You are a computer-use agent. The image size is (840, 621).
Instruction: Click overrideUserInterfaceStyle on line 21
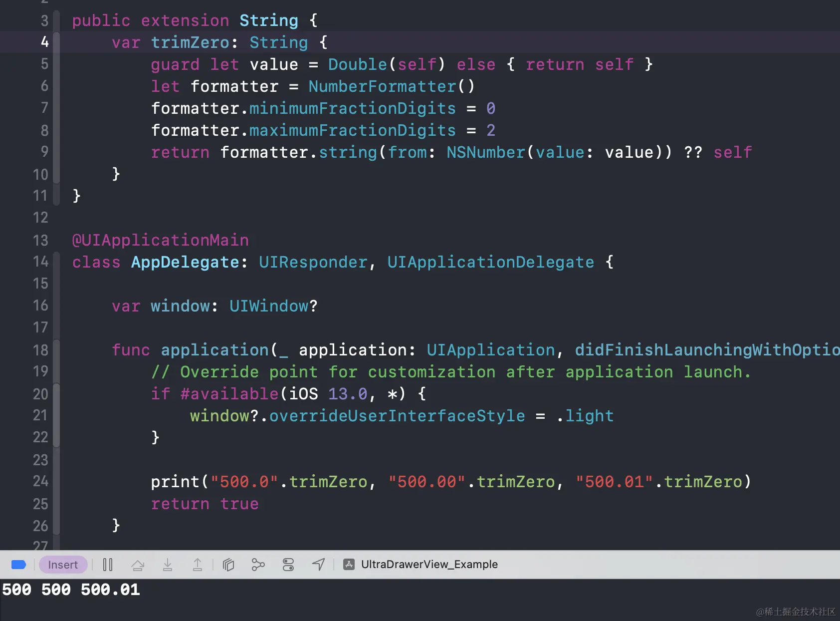click(397, 416)
